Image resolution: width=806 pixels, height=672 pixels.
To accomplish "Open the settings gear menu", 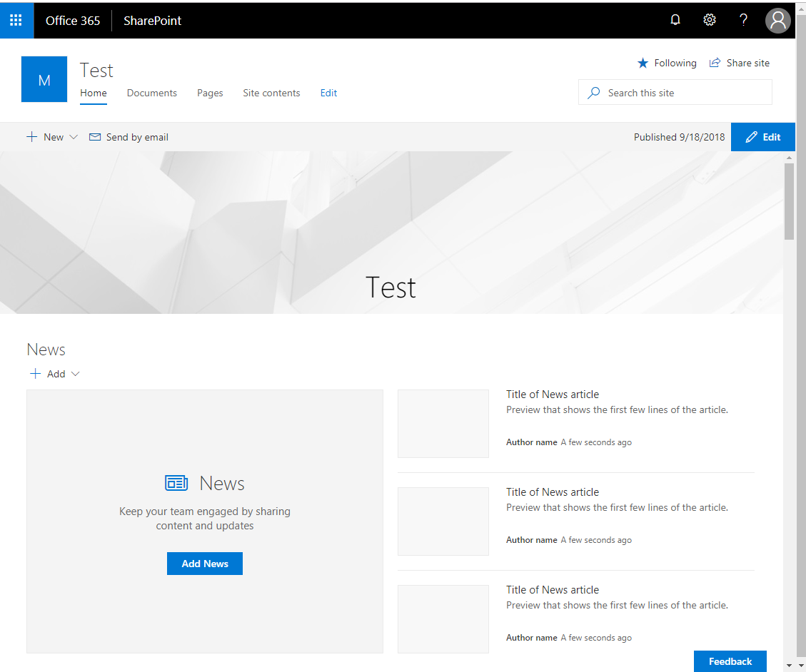I will [709, 20].
